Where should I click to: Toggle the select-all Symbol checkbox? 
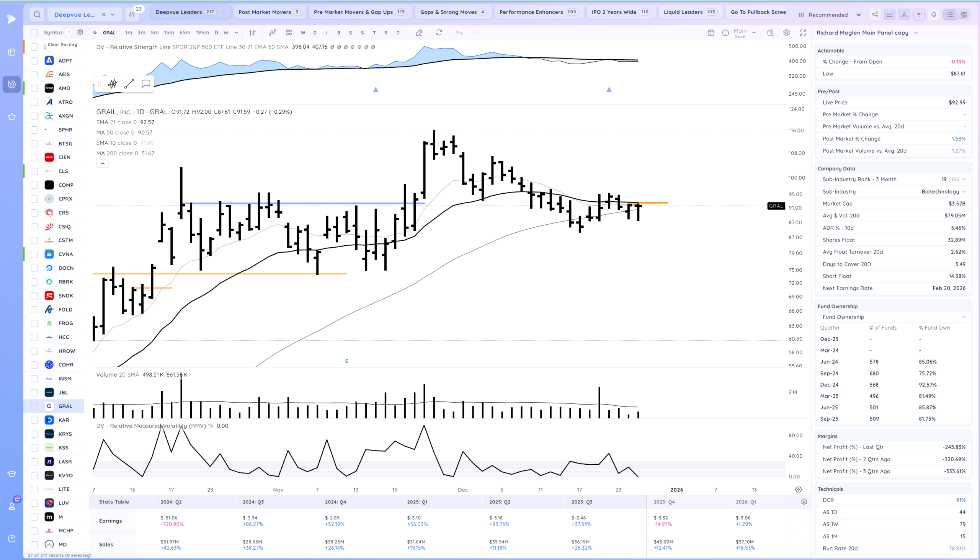point(34,33)
